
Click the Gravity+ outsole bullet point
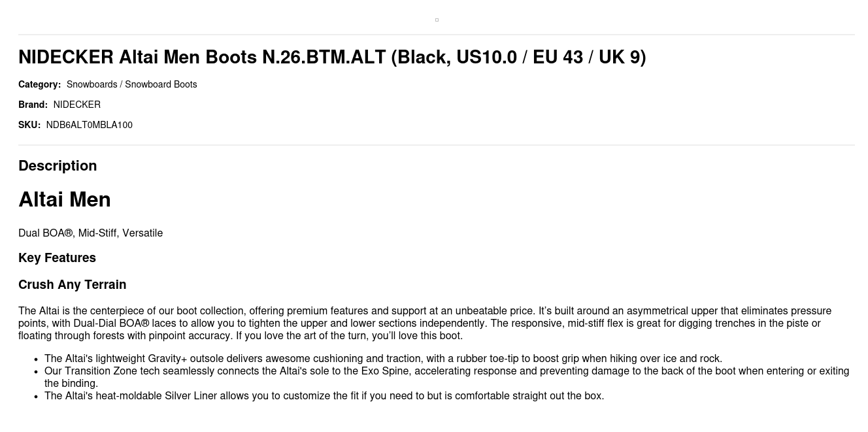(383, 359)
